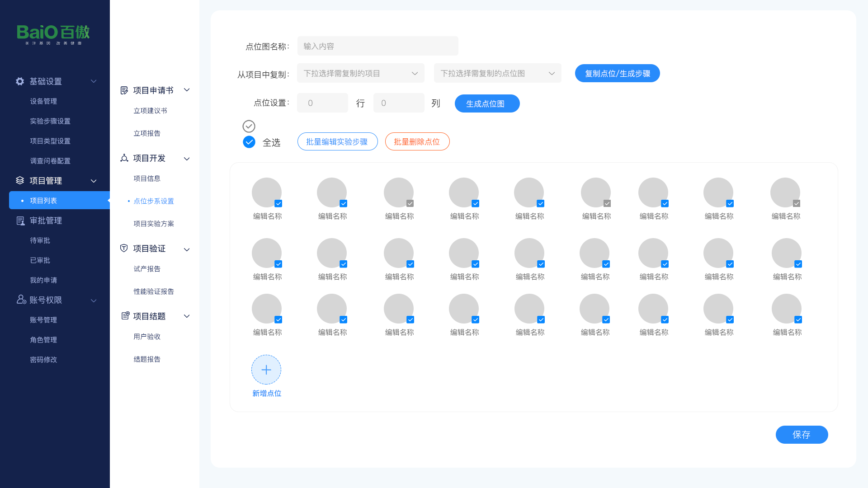Screen dimensions: 868x488
Task: Select 设备管理 in the sidebar
Action: point(43,101)
